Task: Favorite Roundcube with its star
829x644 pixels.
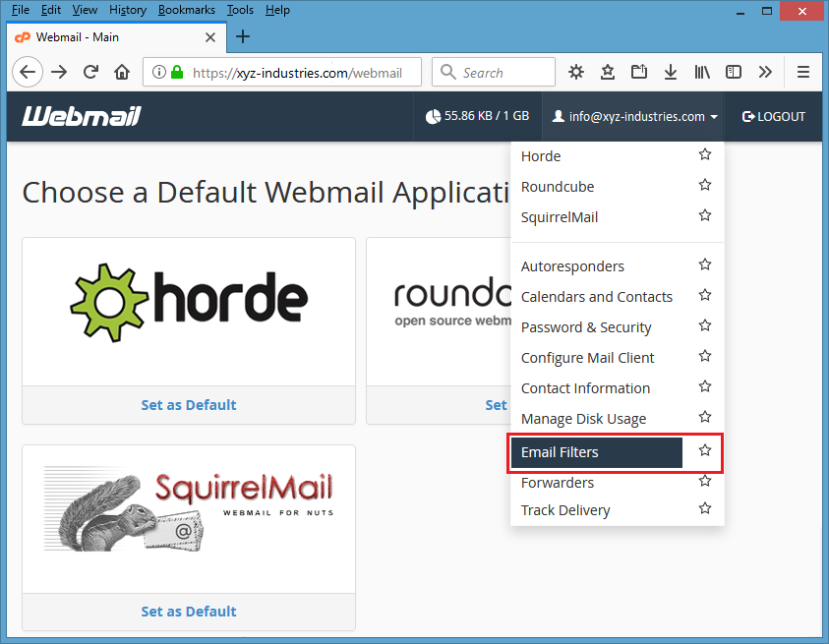Action: pos(705,185)
